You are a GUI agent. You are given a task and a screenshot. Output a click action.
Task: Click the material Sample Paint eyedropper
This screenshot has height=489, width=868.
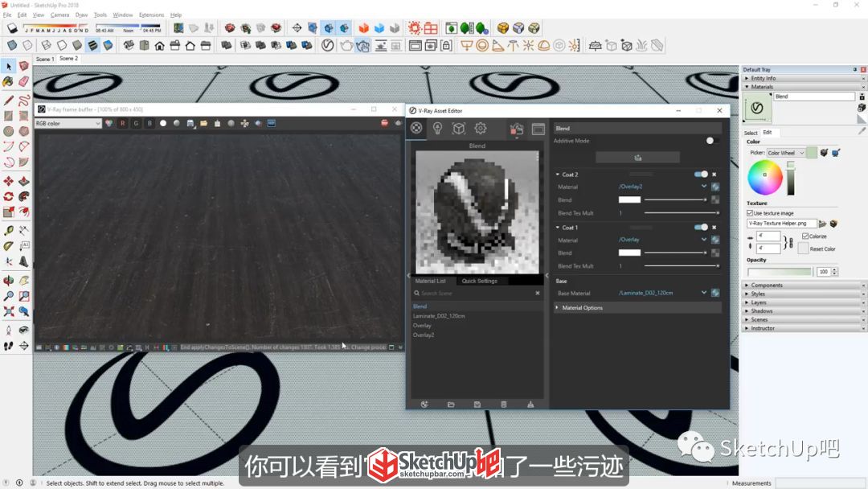(x=862, y=131)
